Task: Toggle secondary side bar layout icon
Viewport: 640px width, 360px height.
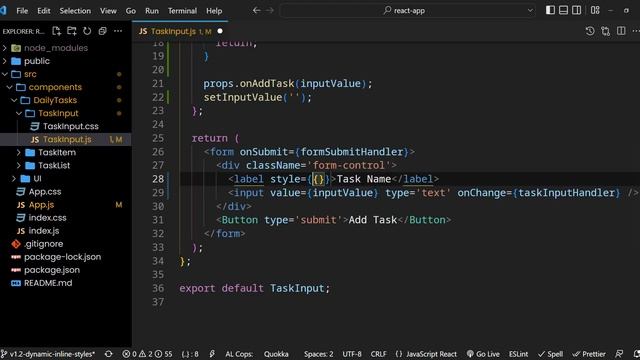Action: (576, 10)
